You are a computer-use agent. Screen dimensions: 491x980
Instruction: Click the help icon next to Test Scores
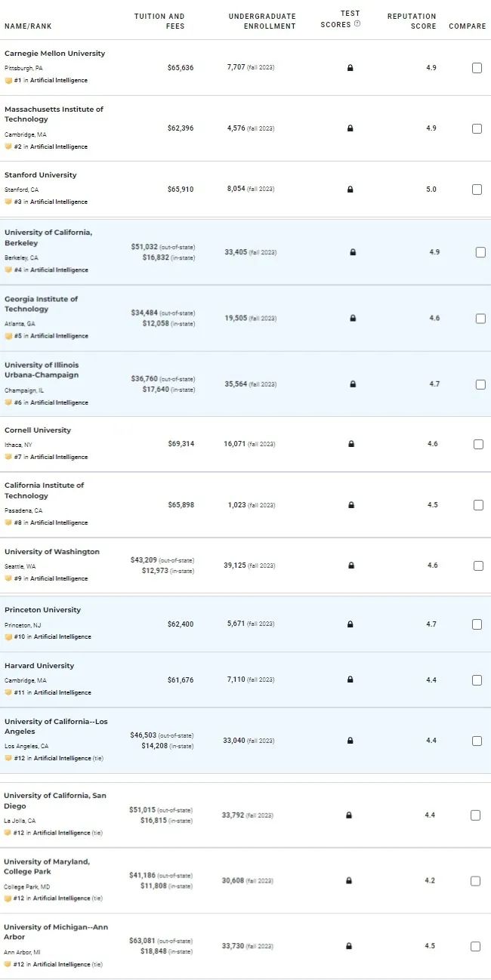point(357,24)
